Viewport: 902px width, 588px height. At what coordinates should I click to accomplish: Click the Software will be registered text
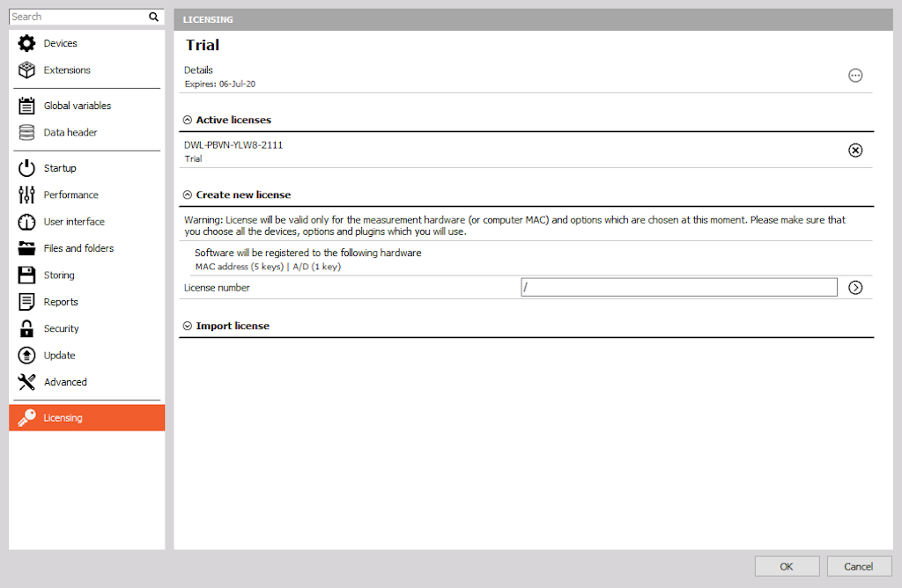click(x=307, y=253)
